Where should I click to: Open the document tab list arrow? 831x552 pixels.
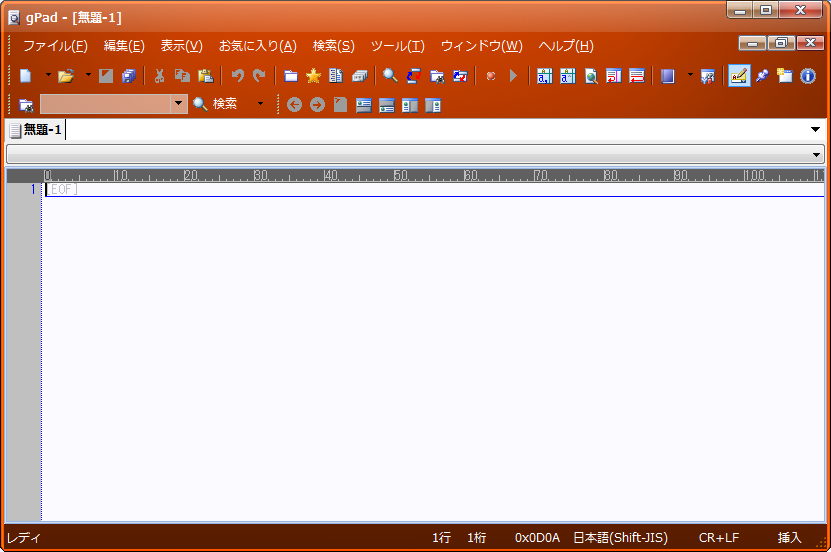tap(816, 130)
